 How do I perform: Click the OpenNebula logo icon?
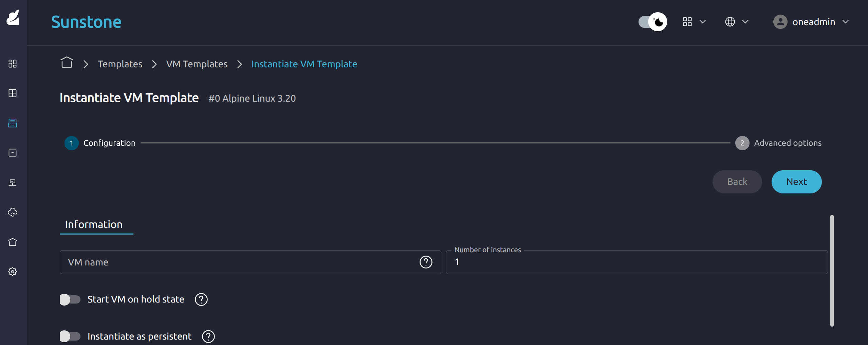pyautogui.click(x=13, y=18)
